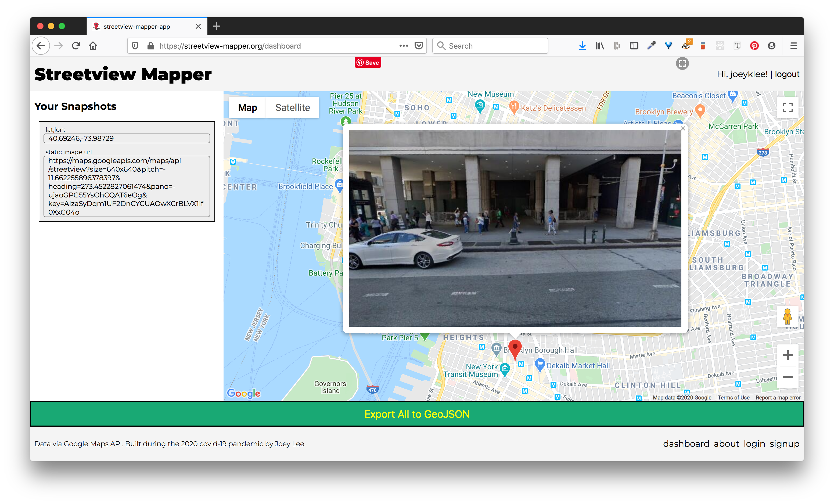Open Firefox downloads arrow icon
The width and height of the screenshot is (834, 504).
click(x=582, y=46)
